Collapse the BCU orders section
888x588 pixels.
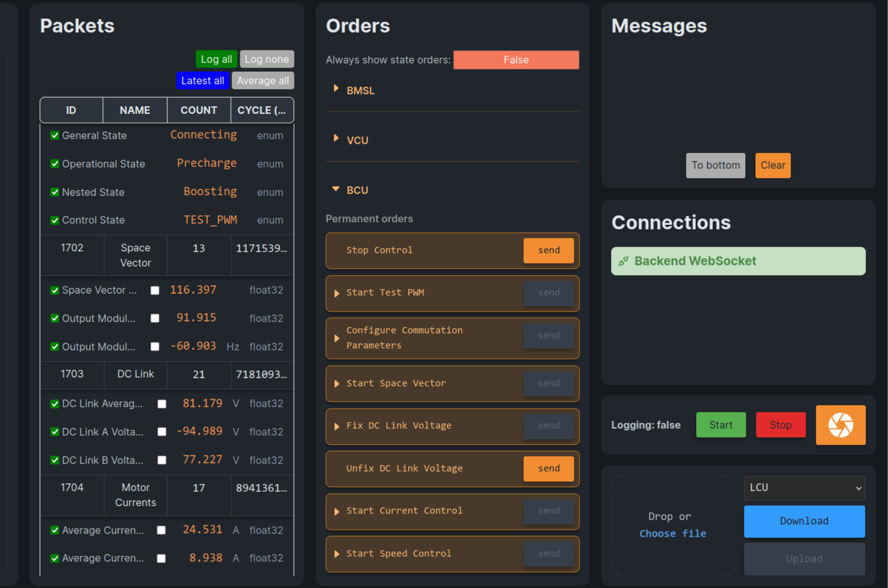(336, 189)
